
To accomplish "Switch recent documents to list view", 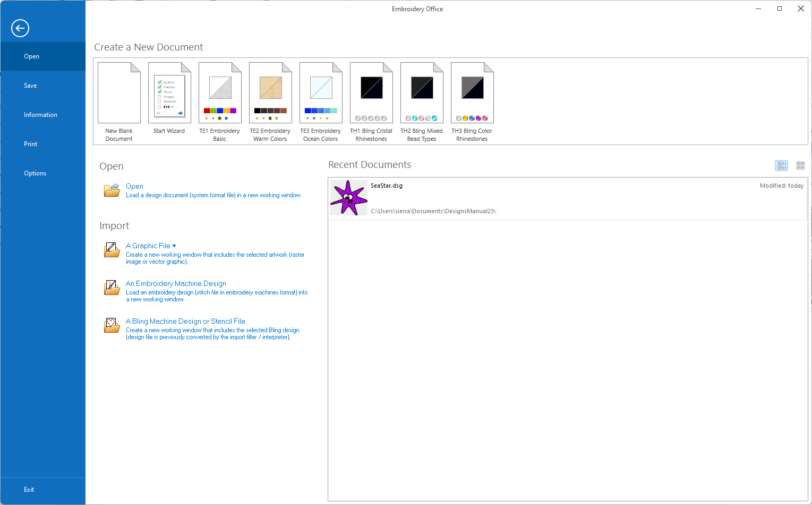I will click(781, 166).
